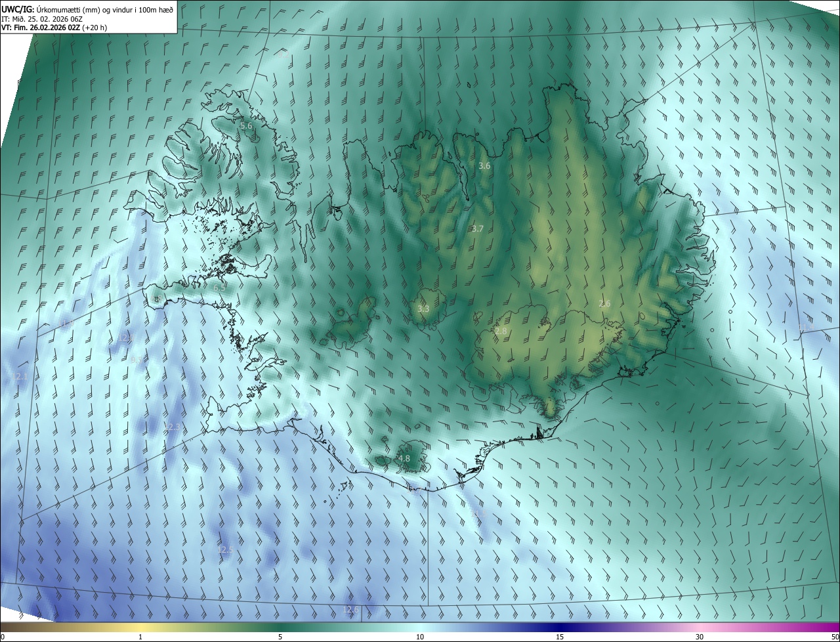The image size is (840, 642).
Task: Click the 30 tick on the color scale
Action: pos(700,637)
